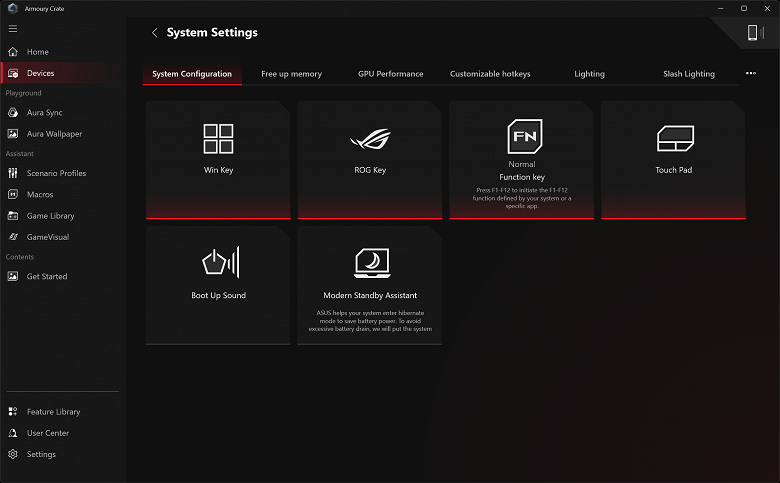Screen dimensions: 780x483
Task: Click the Scenario Profiles sliders icon
Action: click(13, 173)
